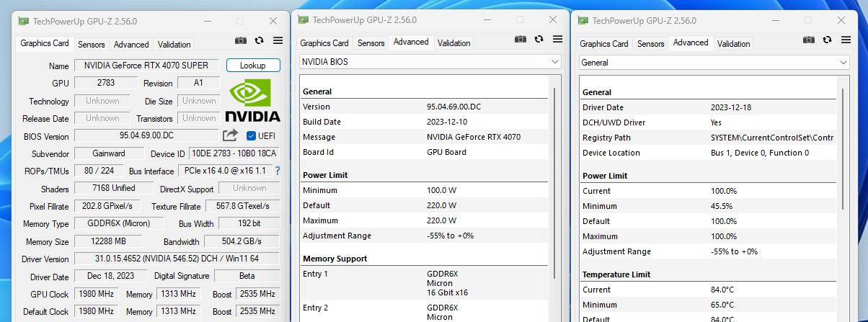Click GPU-Z app icon in middle window title bar
This screenshot has height=322, width=868.
coord(304,20)
